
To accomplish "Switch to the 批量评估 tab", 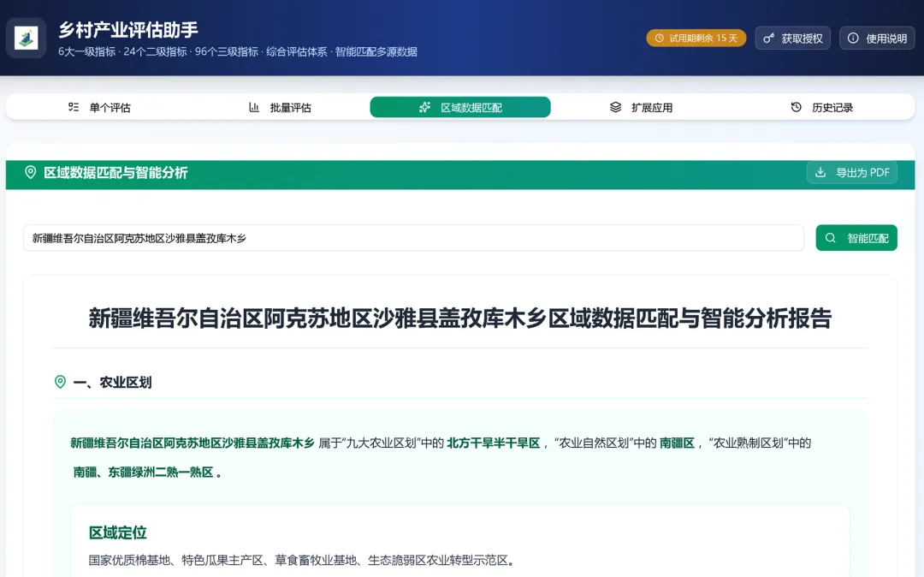I will 279,107.
